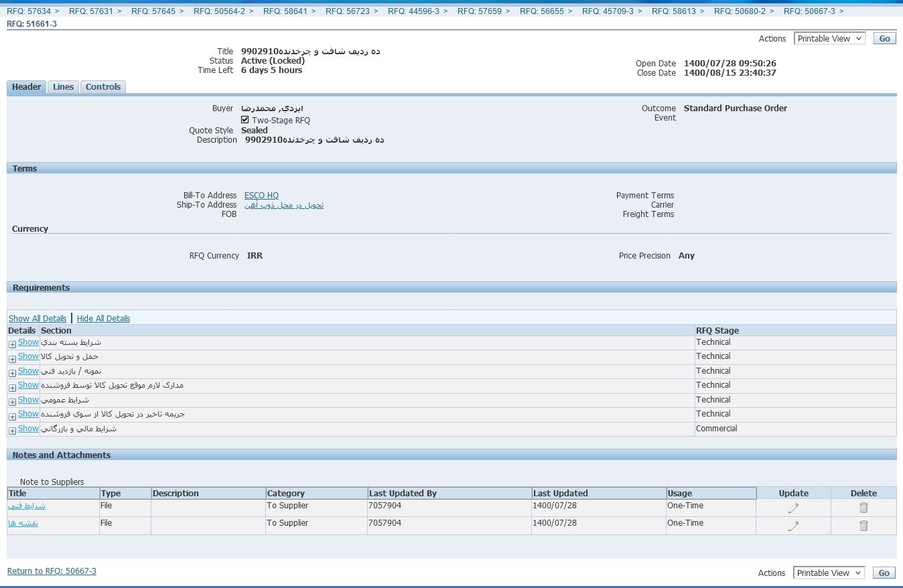This screenshot has height=588, width=903.
Task: Go to breadcrumb RFQ: 50564-2
Action: [x=219, y=11]
